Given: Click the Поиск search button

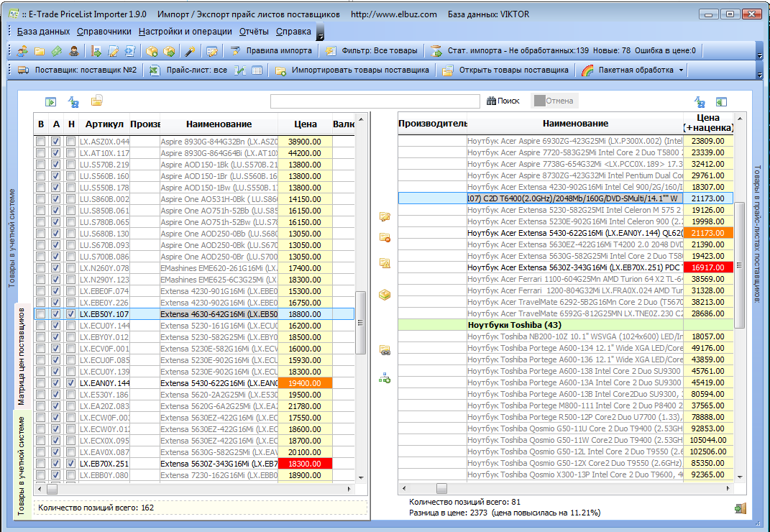Looking at the screenshot, I should tap(503, 101).
